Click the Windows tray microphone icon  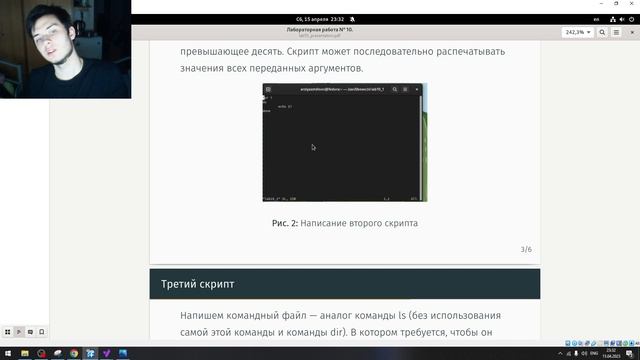click(576, 353)
